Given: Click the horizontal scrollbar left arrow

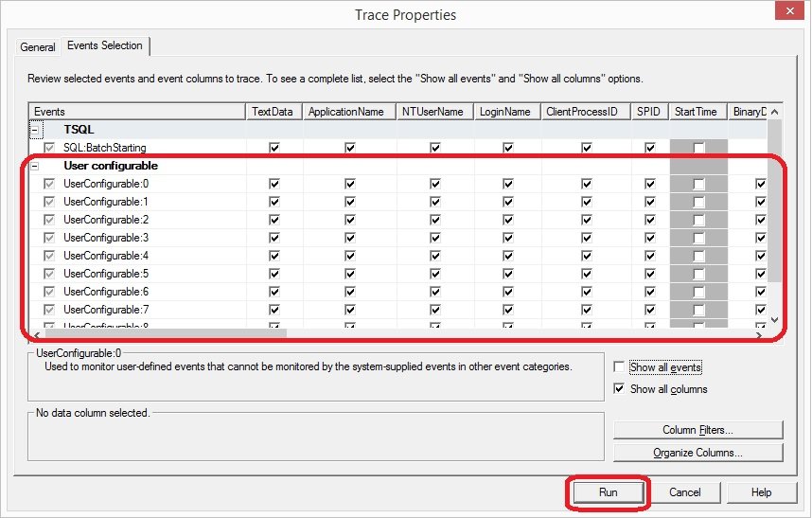Looking at the screenshot, I should tap(36, 334).
